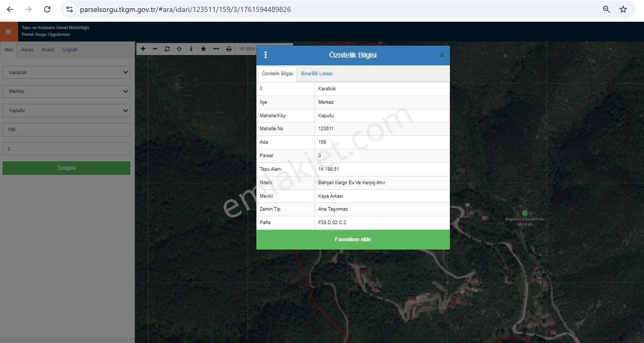Viewport: 644px width, 343px height.
Task: Open favorites star in map toolbar
Action: [x=203, y=49]
